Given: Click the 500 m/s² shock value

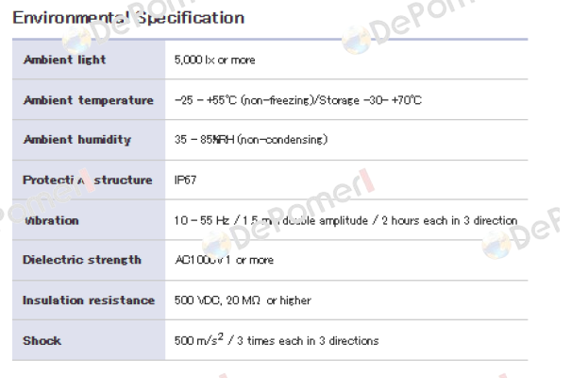Looking at the screenshot, I should pyautogui.click(x=277, y=339).
